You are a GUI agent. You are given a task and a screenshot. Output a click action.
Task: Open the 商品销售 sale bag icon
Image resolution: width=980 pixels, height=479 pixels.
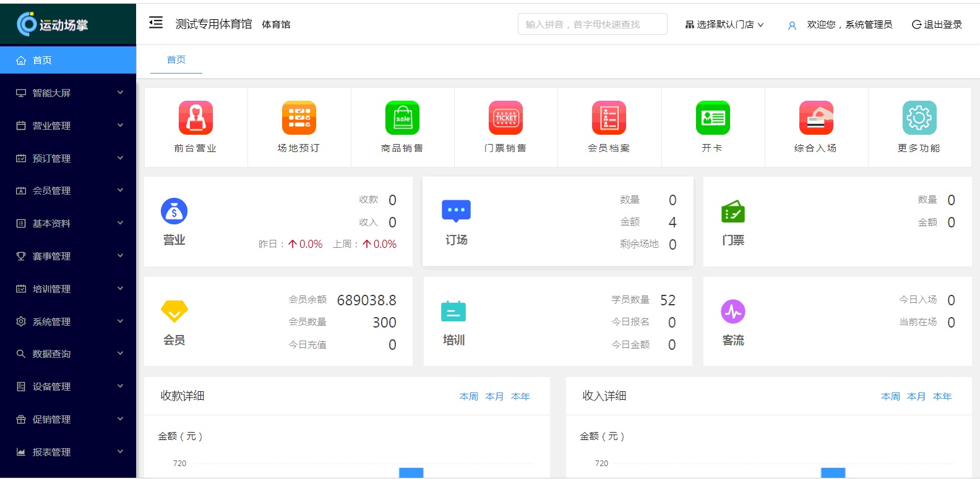tap(402, 117)
